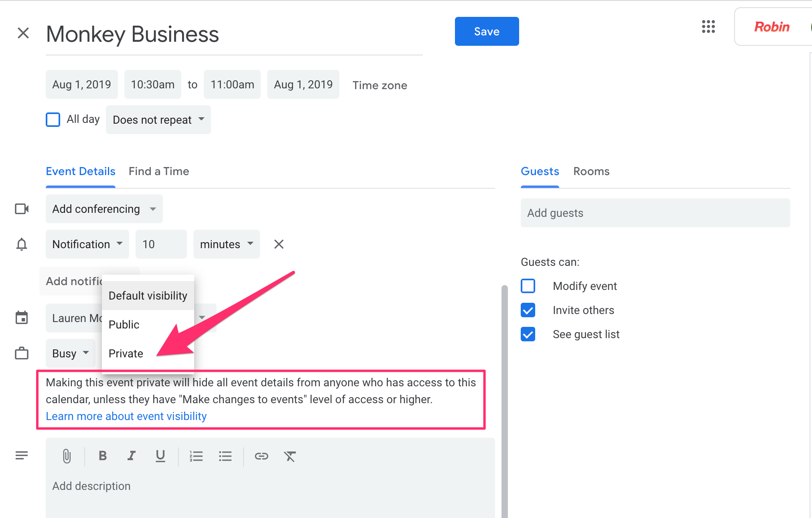Enable Modify event for guests

point(528,286)
